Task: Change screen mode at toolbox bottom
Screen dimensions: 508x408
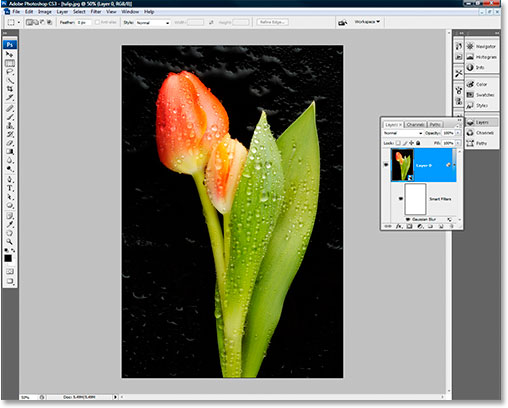Action: coord(10,281)
